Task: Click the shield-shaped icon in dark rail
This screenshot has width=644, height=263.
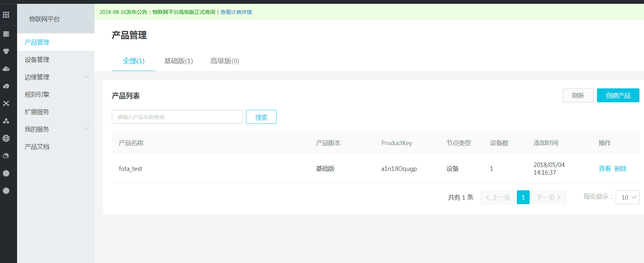Action: (x=6, y=51)
